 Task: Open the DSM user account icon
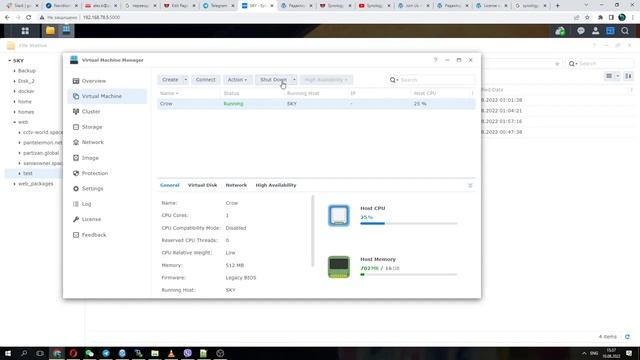point(596,31)
